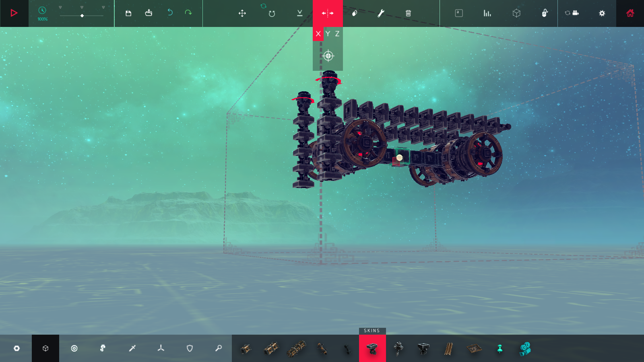Click the selected white node on the machine
Image resolution: width=644 pixels, height=362 pixels.
pos(399,158)
